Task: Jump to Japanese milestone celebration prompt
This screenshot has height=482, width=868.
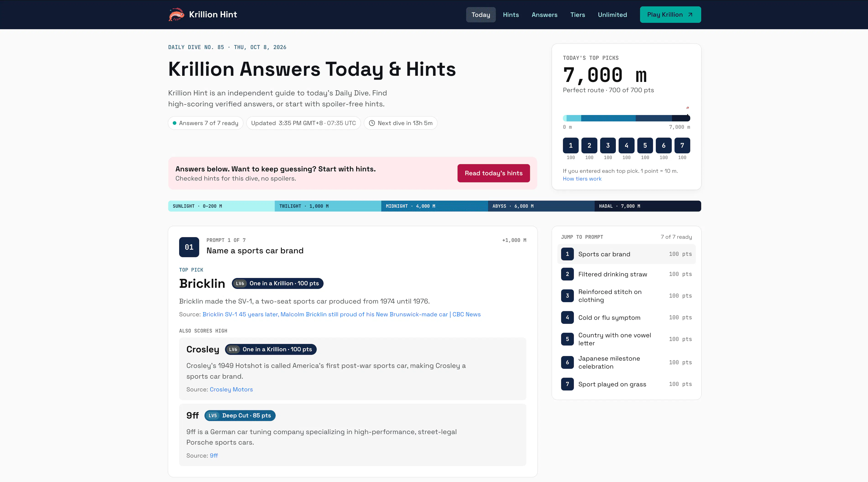Action: tap(626, 362)
